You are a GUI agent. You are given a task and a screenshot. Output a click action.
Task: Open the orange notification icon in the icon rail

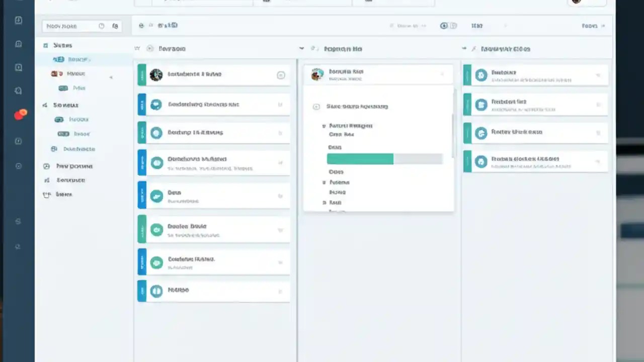click(x=20, y=114)
